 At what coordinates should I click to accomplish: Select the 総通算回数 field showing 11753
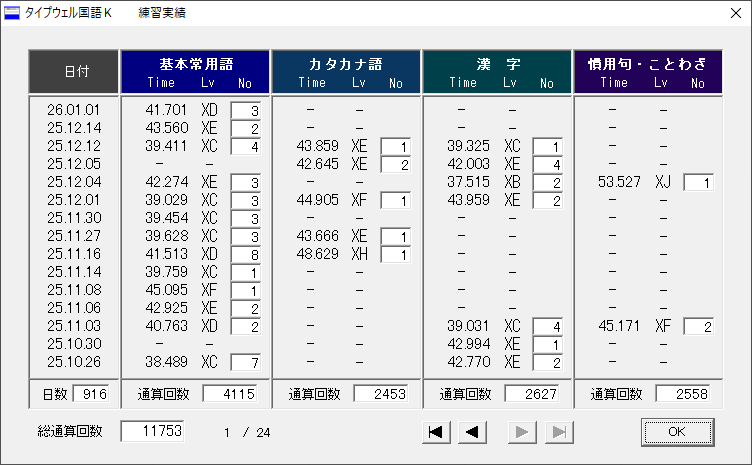(x=153, y=431)
